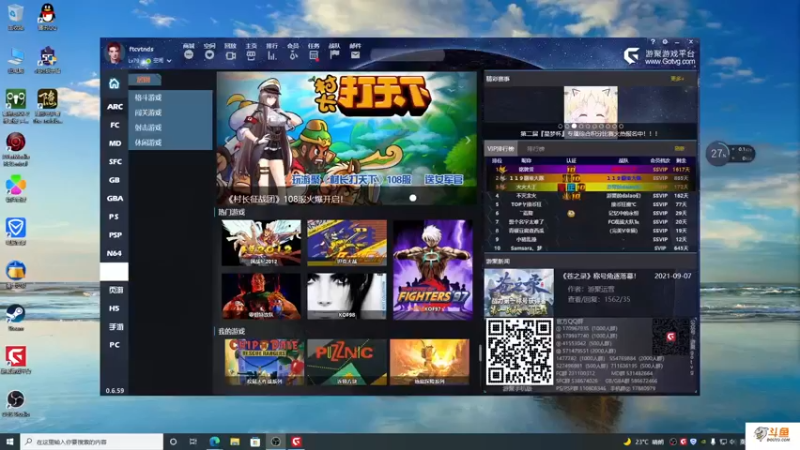Open the 排行 ranking bar-chart icon
The height and width of the screenshot is (450, 800).
tap(272, 55)
